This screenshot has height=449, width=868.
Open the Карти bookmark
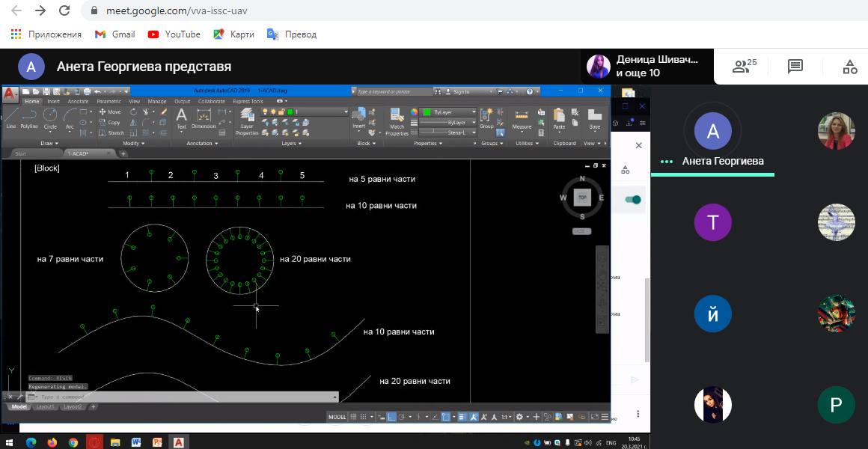tap(233, 34)
